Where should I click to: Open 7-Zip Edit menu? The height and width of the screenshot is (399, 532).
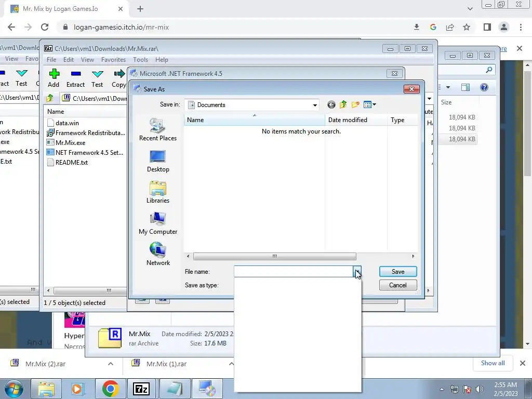(x=68, y=60)
